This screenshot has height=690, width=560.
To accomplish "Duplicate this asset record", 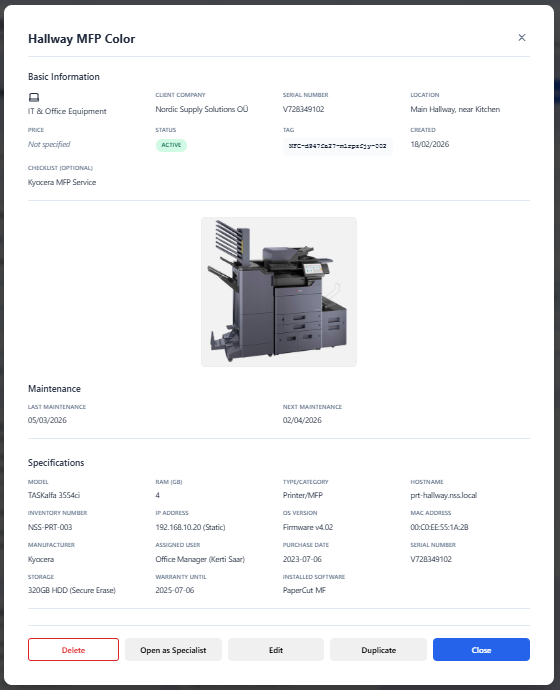I will point(378,650).
